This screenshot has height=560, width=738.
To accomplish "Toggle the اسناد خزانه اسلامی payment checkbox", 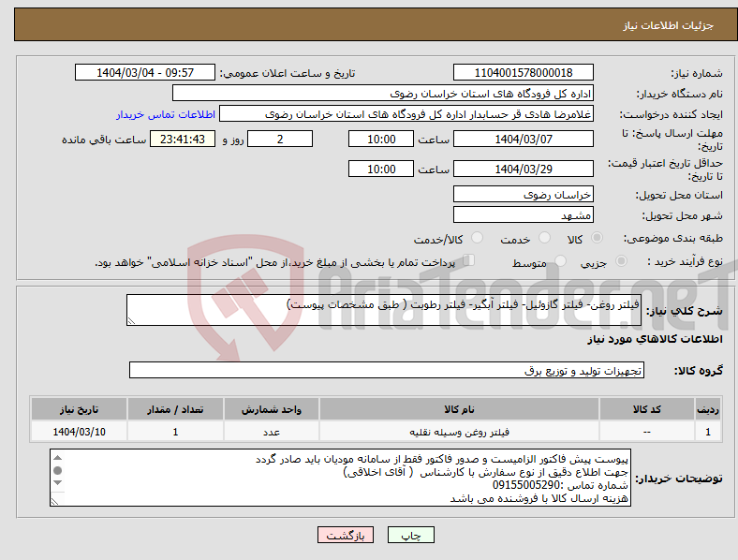I will point(469,260).
